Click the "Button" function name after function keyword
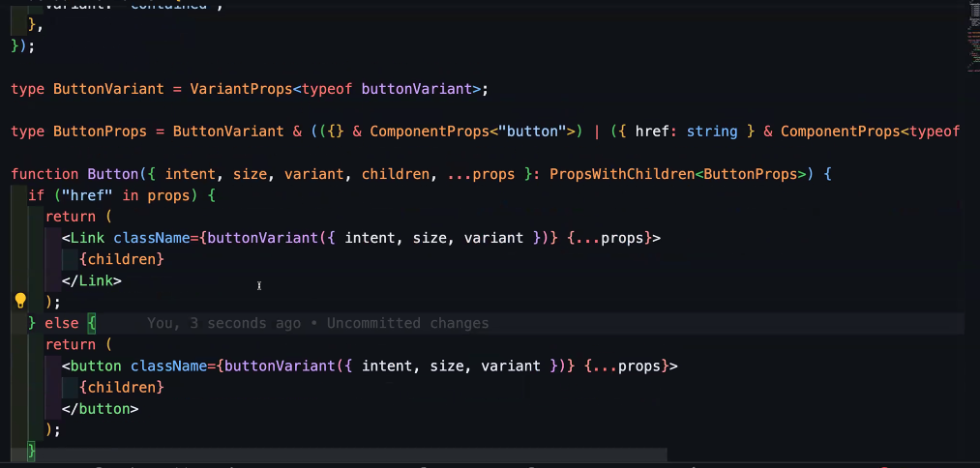The width and height of the screenshot is (980, 468). point(113,174)
